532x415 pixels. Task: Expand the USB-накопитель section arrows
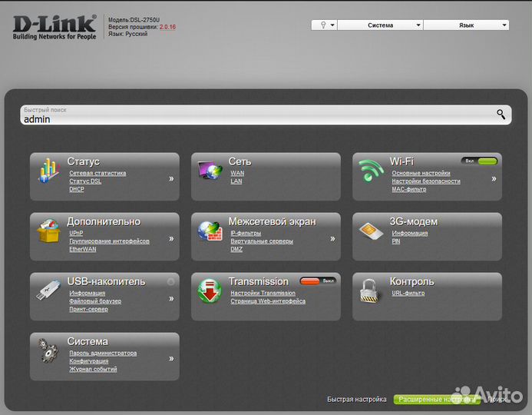pyautogui.click(x=171, y=298)
